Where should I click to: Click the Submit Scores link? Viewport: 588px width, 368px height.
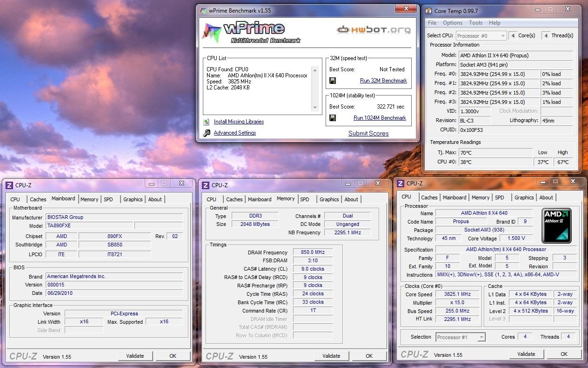pos(368,133)
